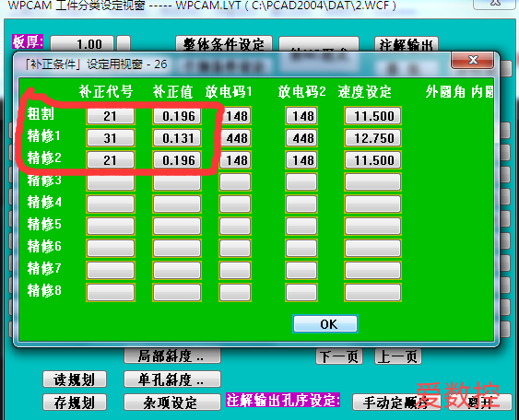Select 粗割 补正值 field 0.196
Viewport: 519px width, 420px height.
177,116
